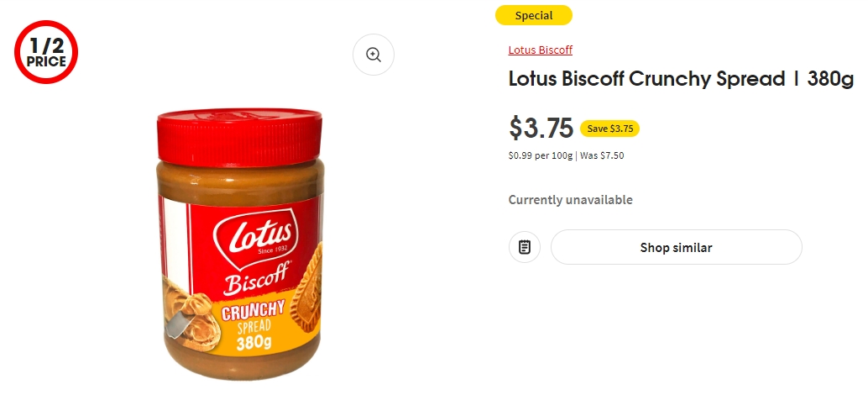Select the yellow Special tag
The height and width of the screenshot is (410, 868).
534,15
